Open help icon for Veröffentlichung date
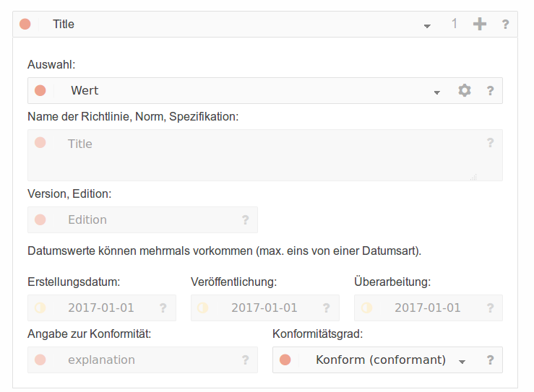This screenshot has width=534, height=392. tap(327, 308)
